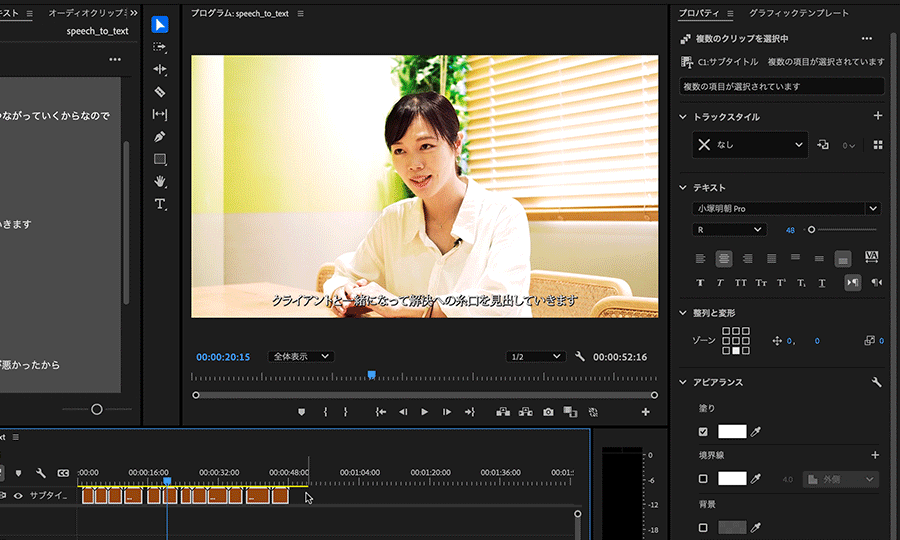The width and height of the screenshot is (900, 540).
Task: Toggle right align text
Action: click(747, 259)
